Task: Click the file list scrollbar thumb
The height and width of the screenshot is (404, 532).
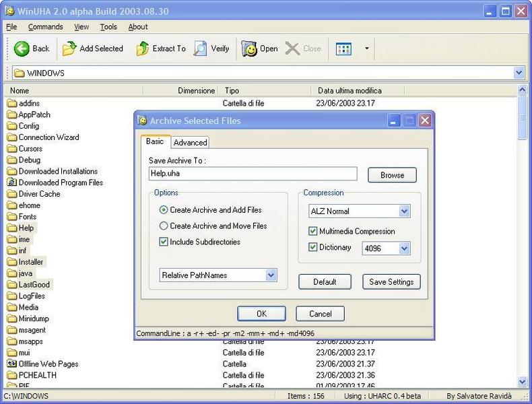Action: click(x=522, y=117)
